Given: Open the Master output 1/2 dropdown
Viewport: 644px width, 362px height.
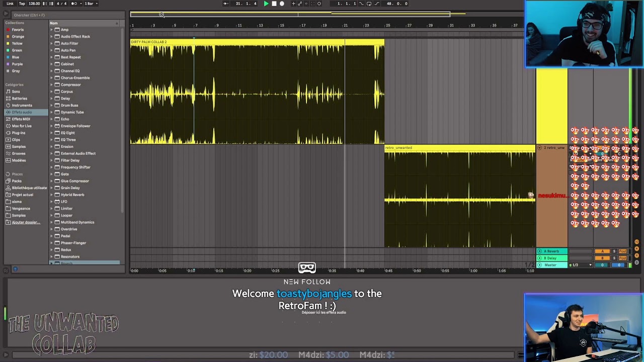Looking at the screenshot, I should click(581, 265).
